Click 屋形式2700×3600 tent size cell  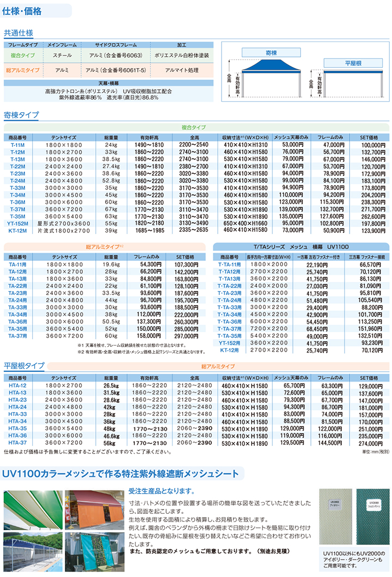(x=64, y=223)
